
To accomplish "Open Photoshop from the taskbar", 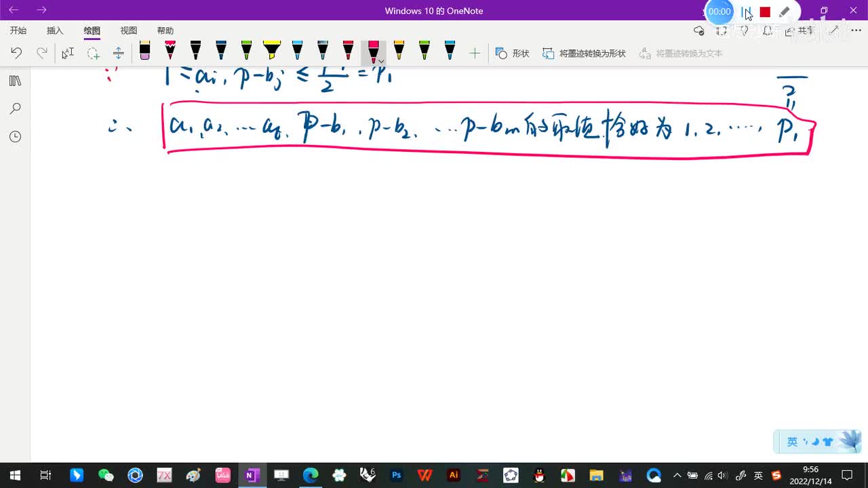I will coord(397,475).
